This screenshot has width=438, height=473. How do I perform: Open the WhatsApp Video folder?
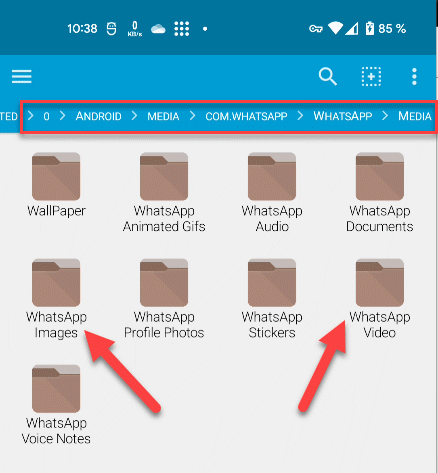[x=380, y=299]
